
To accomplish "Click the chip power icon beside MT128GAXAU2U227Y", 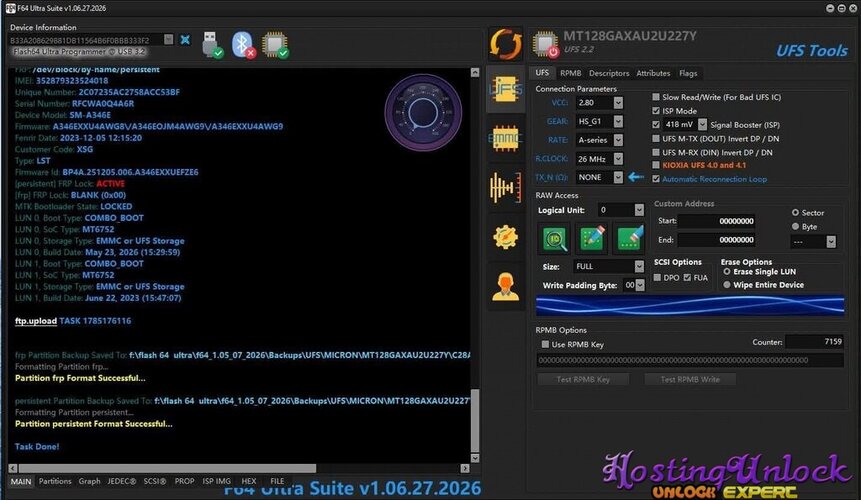I will 546,44.
